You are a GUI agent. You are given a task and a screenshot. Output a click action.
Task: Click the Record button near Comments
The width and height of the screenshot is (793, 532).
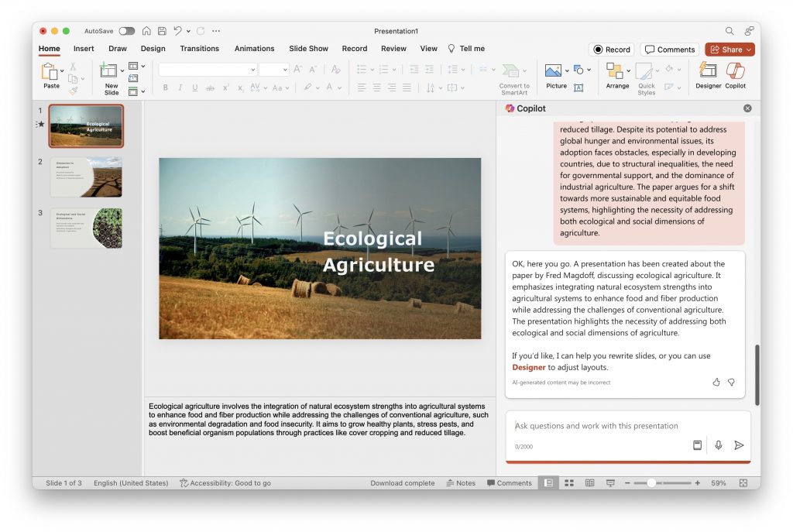611,50
